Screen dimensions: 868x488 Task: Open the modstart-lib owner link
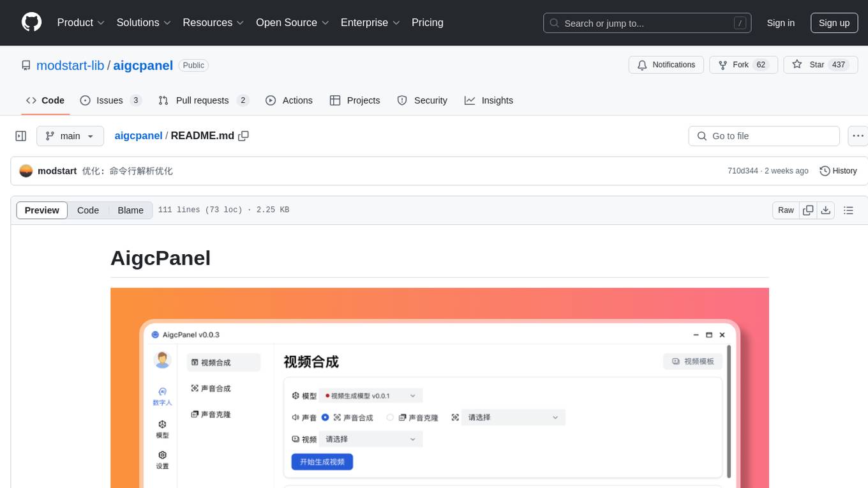pyautogui.click(x=70, y=65)
